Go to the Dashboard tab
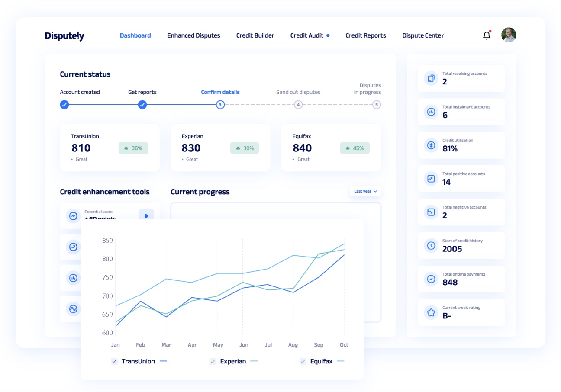This screenshot has height=392, width=561. click(135, 35)
